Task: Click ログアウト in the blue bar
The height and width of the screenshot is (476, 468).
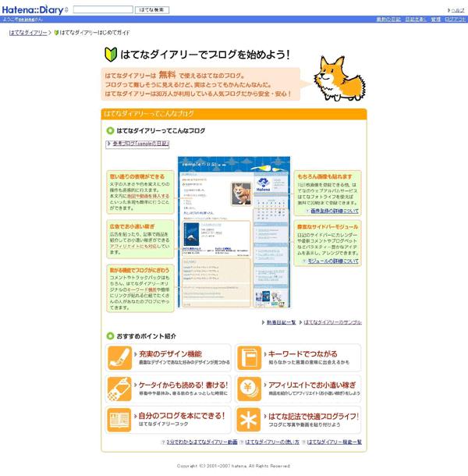Action: [x=456, y=20]
